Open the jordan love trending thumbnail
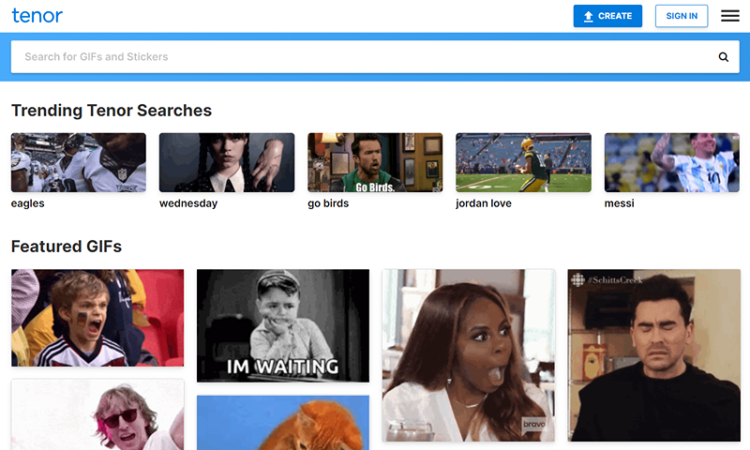Viewport: 750px width, 450px height. click(x=523, y=163)
